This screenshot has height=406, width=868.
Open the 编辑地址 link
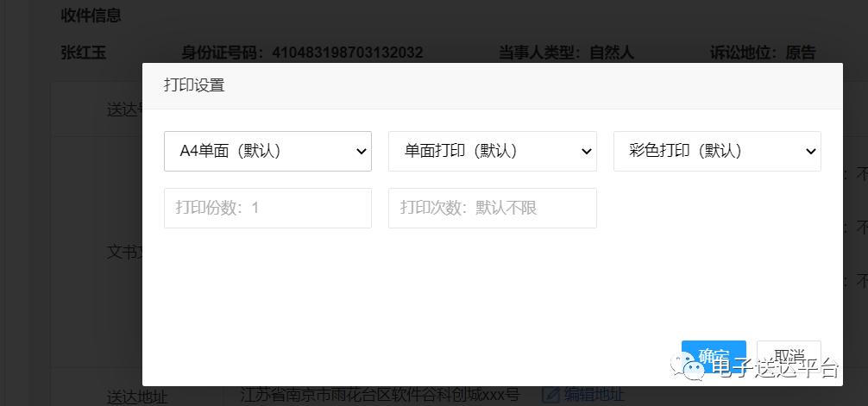[594, 395]
